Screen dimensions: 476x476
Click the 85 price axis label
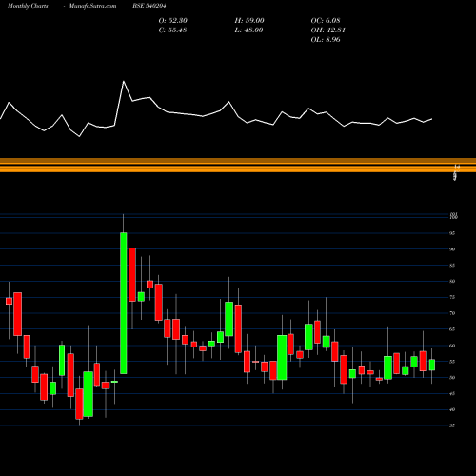coord(452,266)
